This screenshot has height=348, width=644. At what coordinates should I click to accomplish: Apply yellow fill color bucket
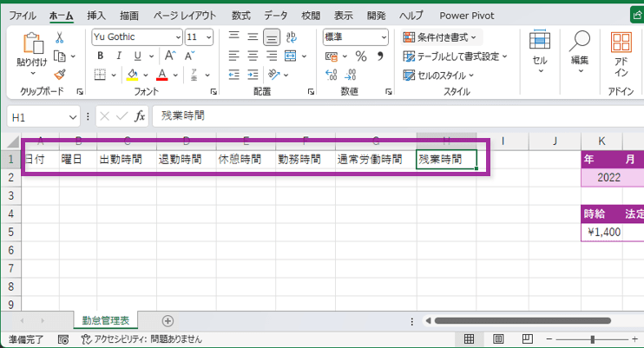click(132, 75)
